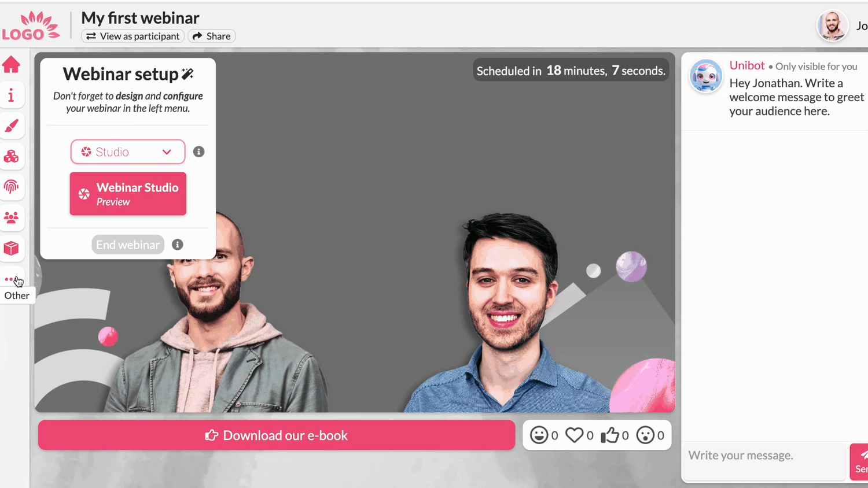Open the Other menu in the sidebar
868x488 pixels.
[12, 279]
